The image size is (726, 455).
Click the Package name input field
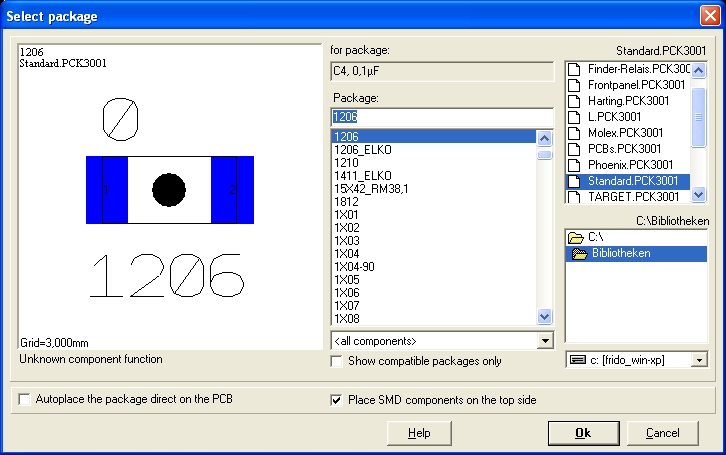(x=441, y=117)
